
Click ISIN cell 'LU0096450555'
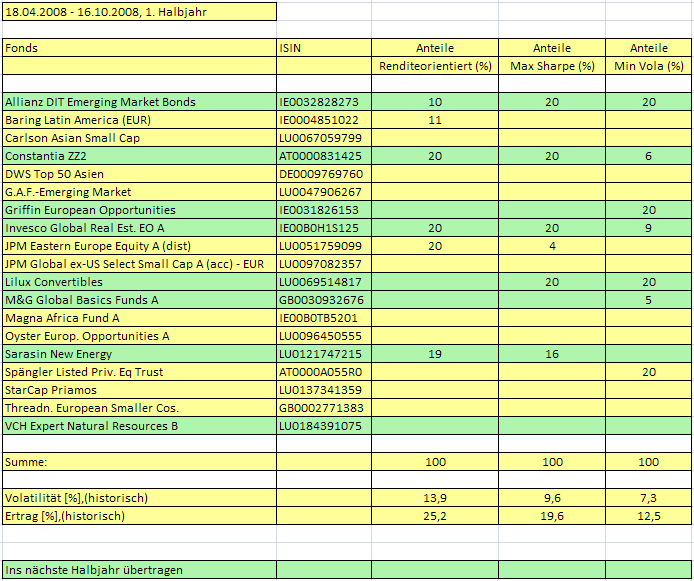(324, 336)
